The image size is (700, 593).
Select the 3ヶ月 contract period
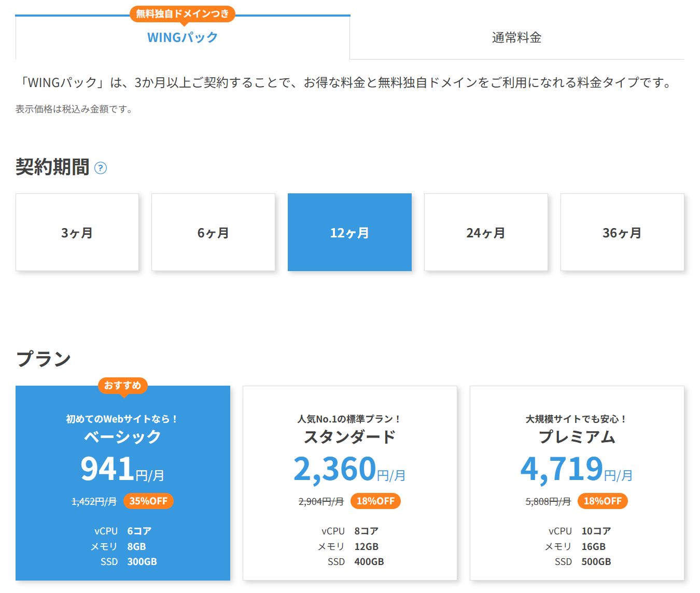[77, 233]
